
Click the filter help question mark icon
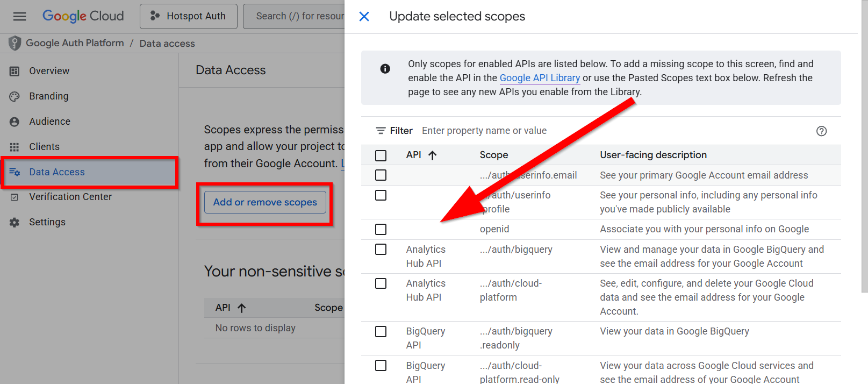pyautogui.click(x=821, y=131)
